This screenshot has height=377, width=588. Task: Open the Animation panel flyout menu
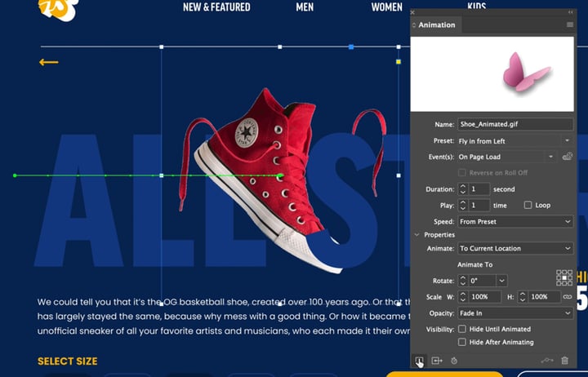[x=570, y=24]
